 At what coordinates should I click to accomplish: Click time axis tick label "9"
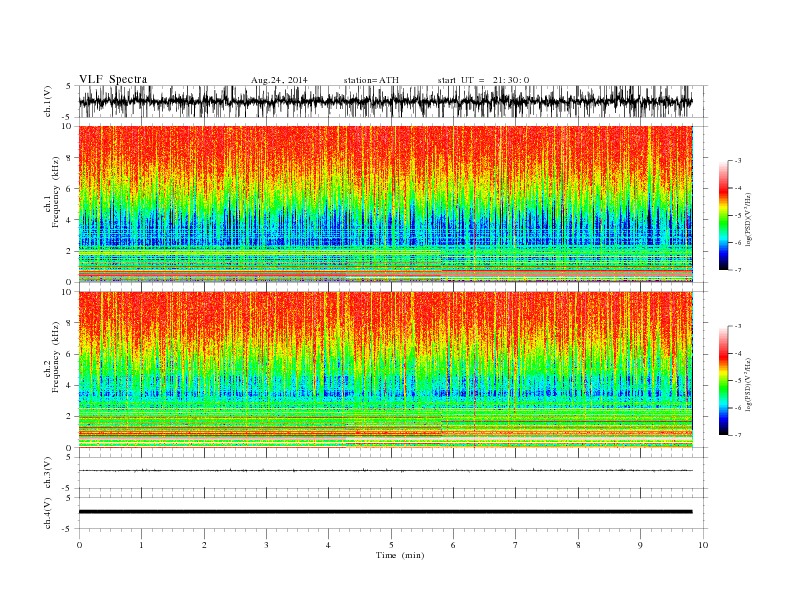point(640,545)
